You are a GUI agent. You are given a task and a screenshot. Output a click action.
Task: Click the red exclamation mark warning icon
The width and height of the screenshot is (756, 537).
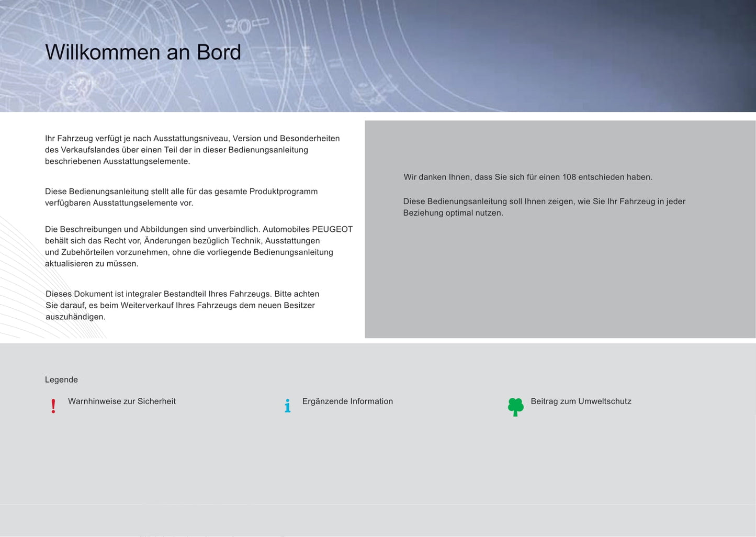pos(53,406)
